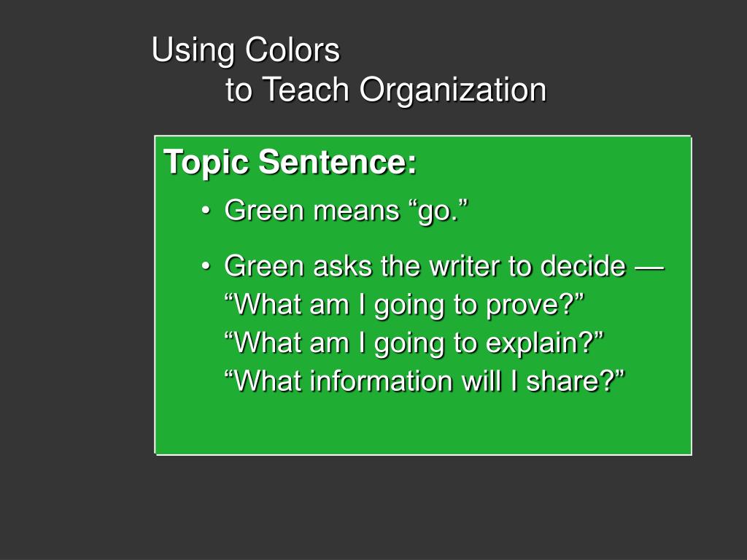Click the word "prove?”" in the green box
The height and width of the screenshot is (560, 747).
click(535, 306)
